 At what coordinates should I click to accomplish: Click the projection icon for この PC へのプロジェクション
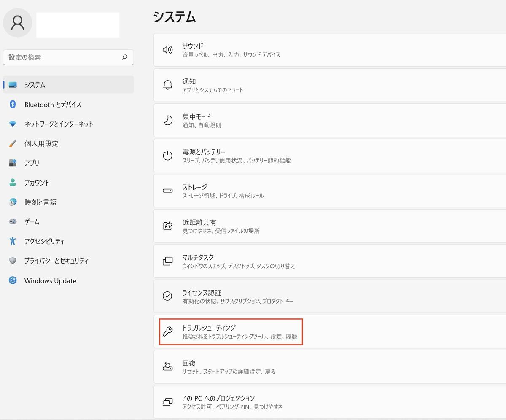[x=167, y=402]
